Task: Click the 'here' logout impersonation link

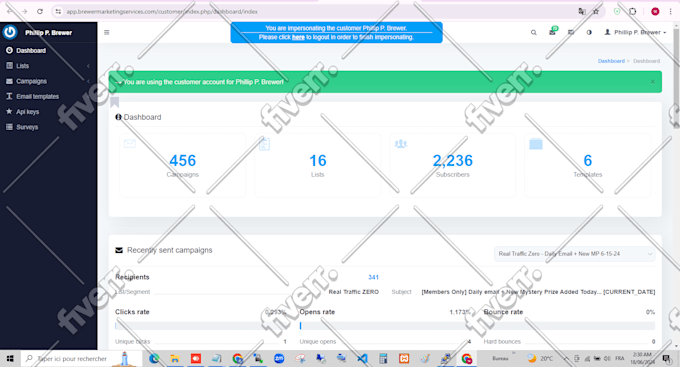Action: (x=298, y=37)
